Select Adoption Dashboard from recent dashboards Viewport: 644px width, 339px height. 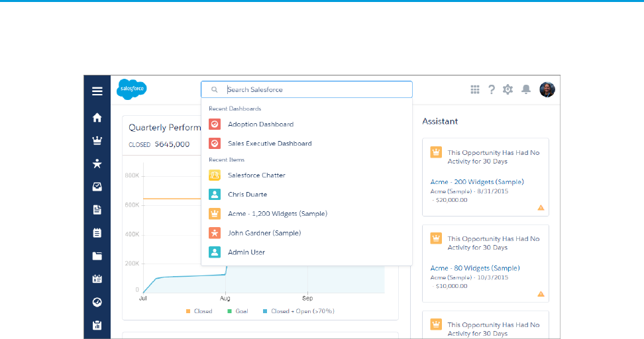click(260, 124)
